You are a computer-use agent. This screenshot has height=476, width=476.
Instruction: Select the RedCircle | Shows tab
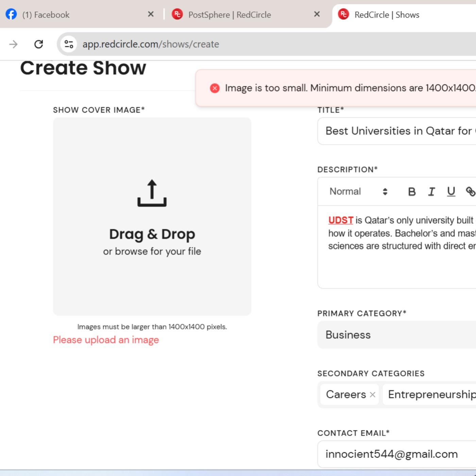coord(404,14)
